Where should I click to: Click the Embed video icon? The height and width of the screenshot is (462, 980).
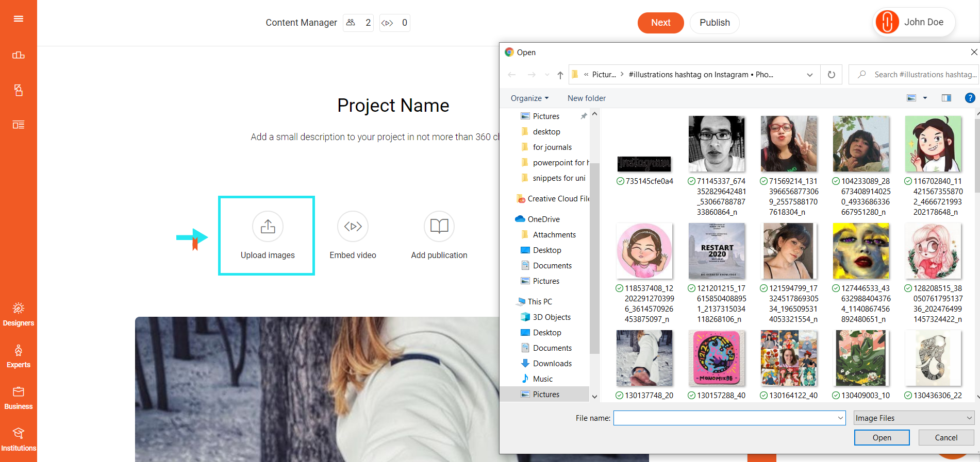pos(353,226)
